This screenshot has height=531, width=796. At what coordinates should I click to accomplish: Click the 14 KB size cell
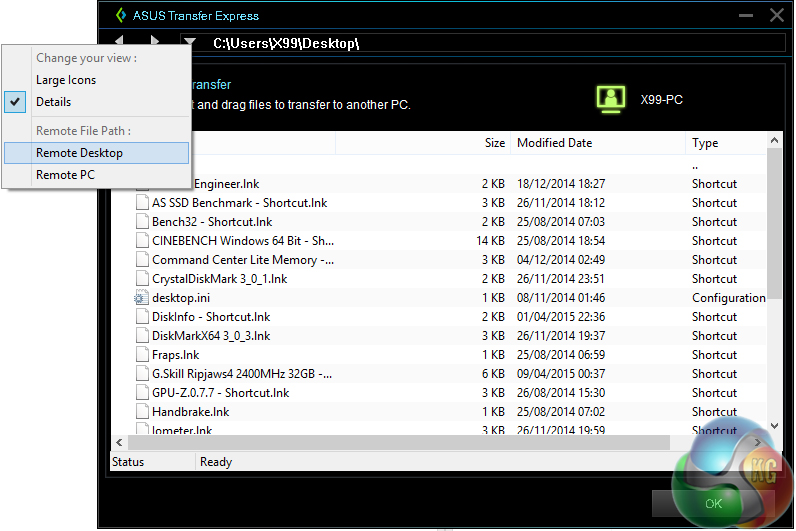490,241
